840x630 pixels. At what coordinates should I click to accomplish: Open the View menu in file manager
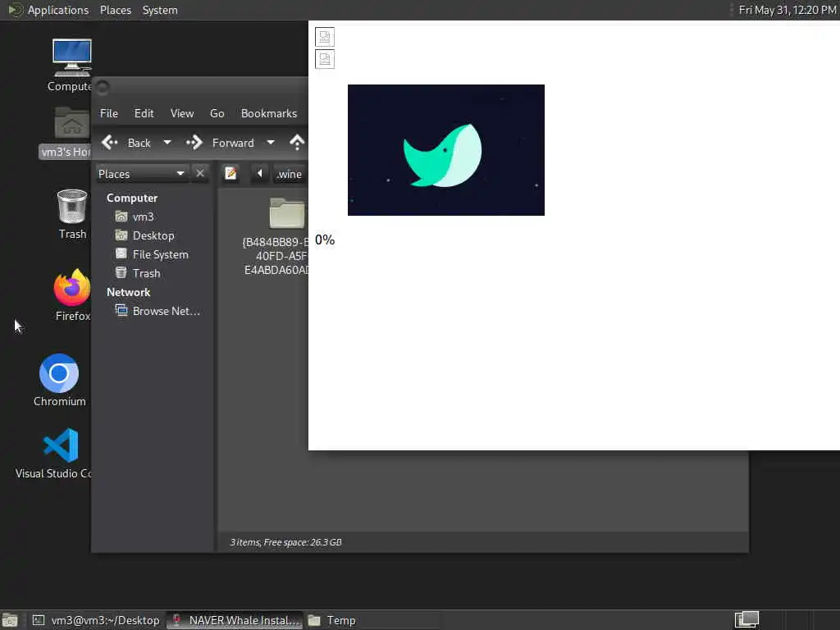[182, 113]
